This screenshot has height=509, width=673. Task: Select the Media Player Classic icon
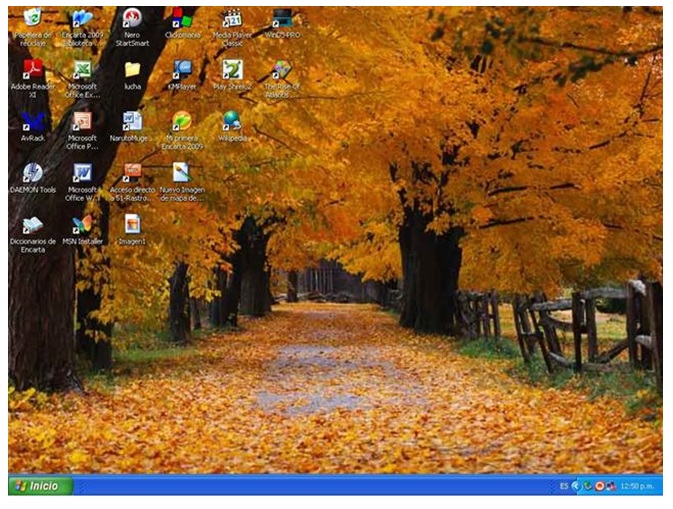point(232,19)
